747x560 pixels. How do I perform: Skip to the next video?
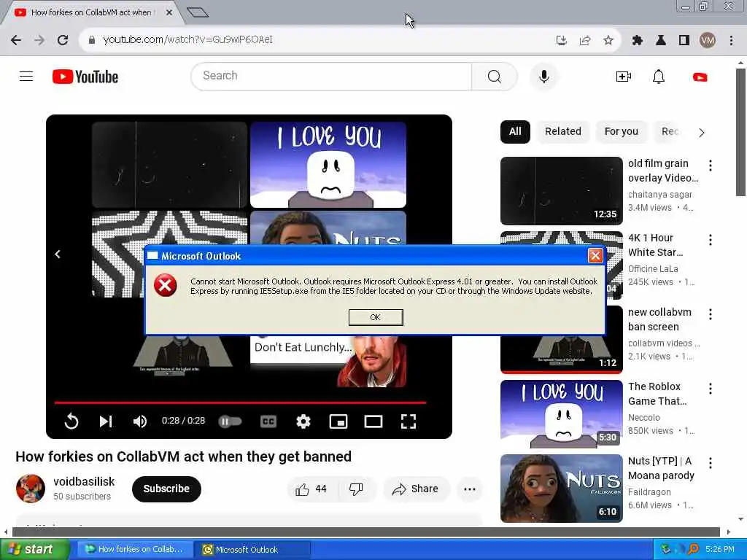click(105, 421)
